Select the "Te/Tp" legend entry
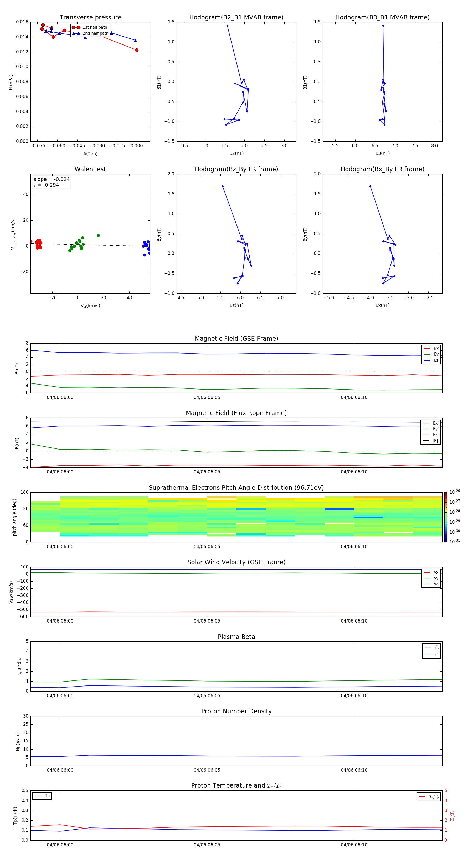 (x=429, y=796)
